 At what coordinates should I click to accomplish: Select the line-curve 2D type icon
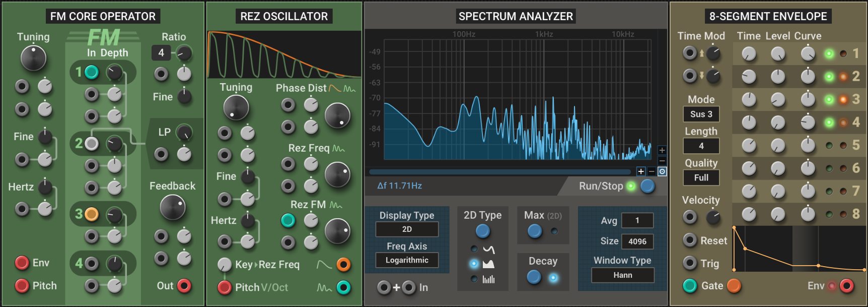coord(488,249)
